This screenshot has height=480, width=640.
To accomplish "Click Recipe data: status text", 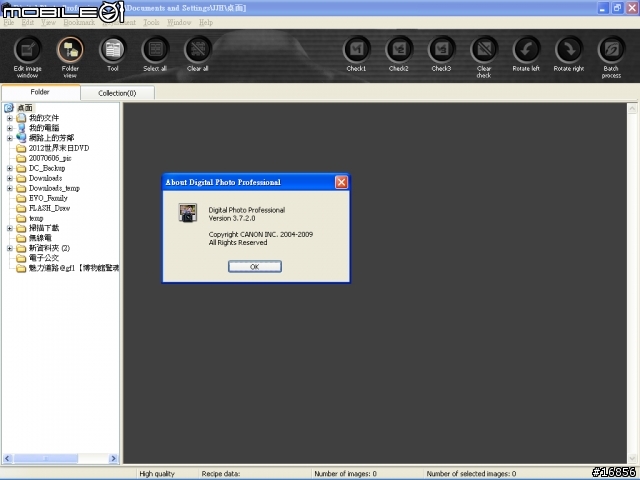I will [221, 473].
